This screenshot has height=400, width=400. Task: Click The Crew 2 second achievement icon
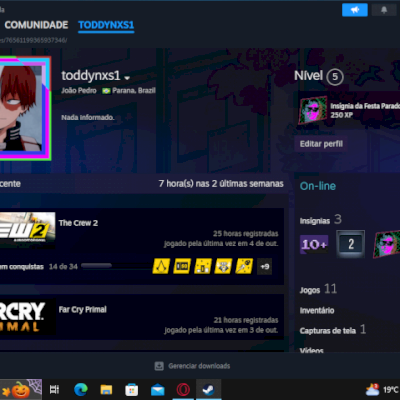pos(182,266)
